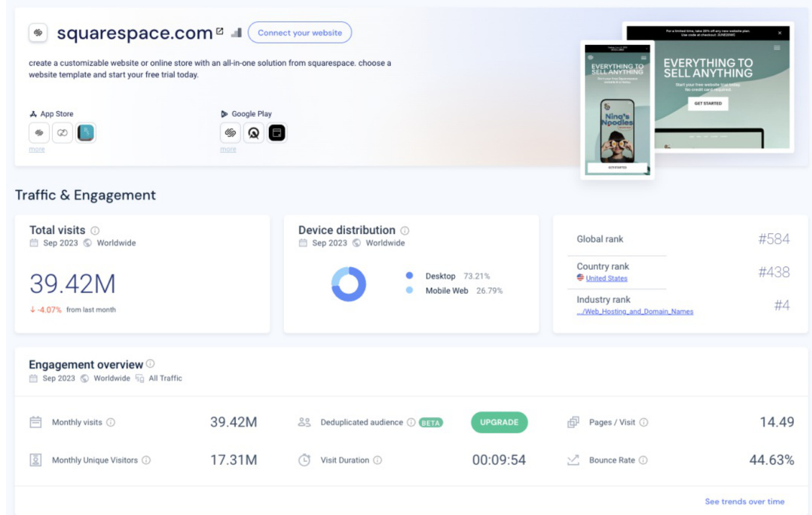Click the Monthly visits calendar icon
812x515 pixels.
click(x=36, y=422)
